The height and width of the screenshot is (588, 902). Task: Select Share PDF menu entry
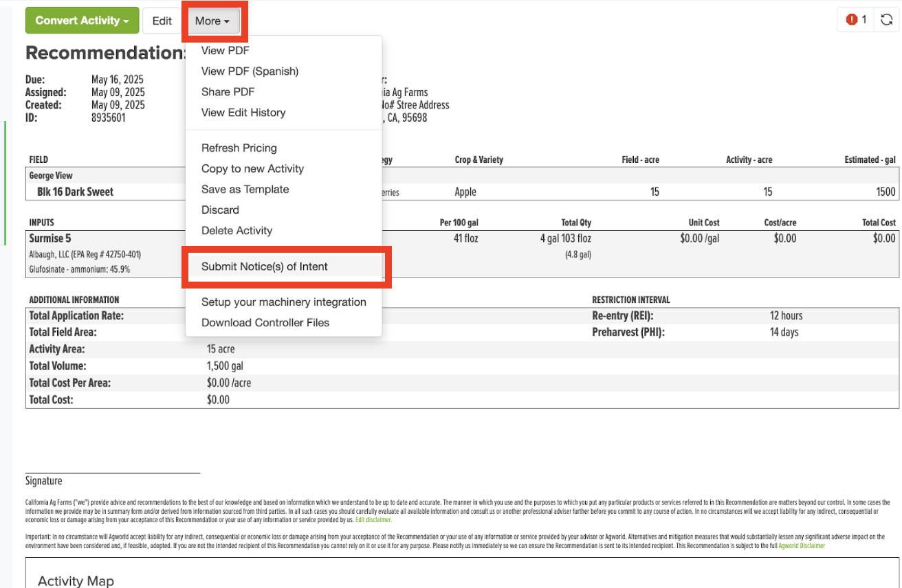228,92
